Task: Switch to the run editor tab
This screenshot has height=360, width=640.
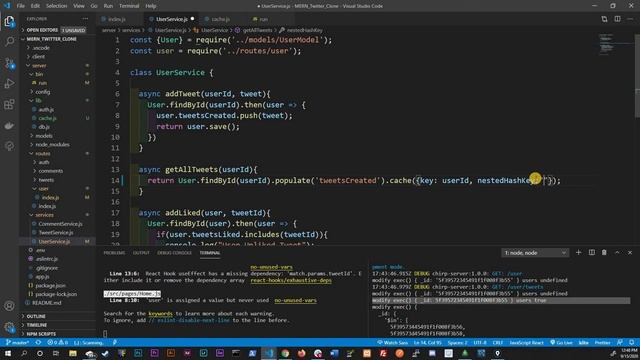Action: (263, 19)
